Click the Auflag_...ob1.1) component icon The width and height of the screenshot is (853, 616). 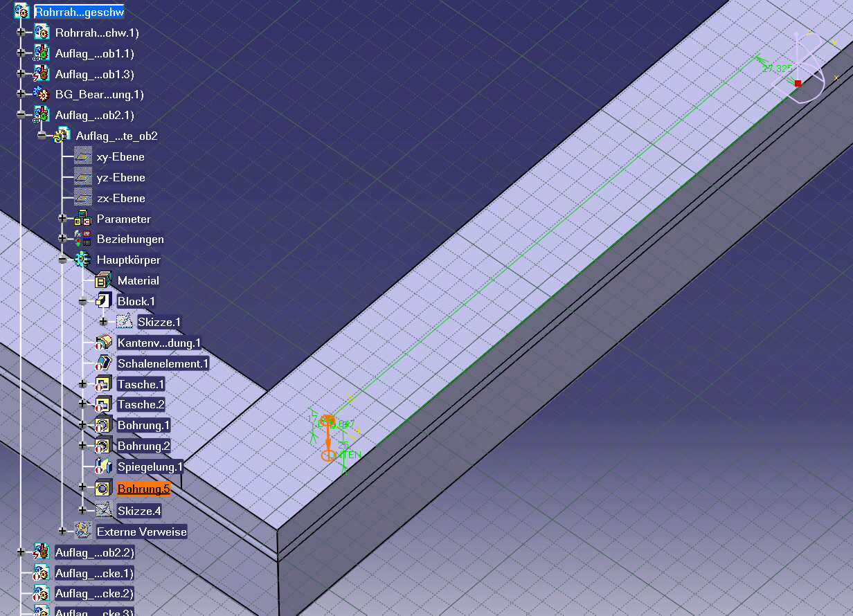point(42,53)
